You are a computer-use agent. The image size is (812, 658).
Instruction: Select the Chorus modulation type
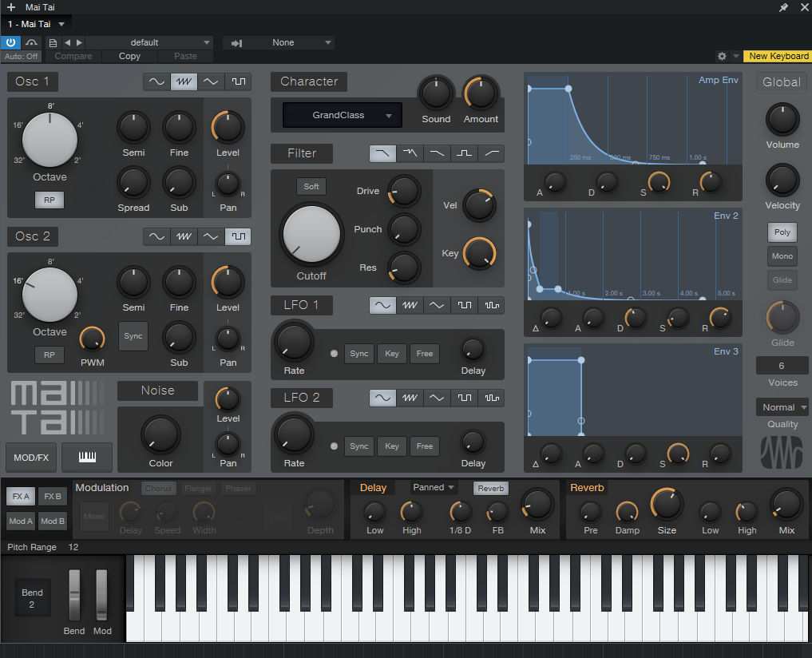[x=158, y=488]
